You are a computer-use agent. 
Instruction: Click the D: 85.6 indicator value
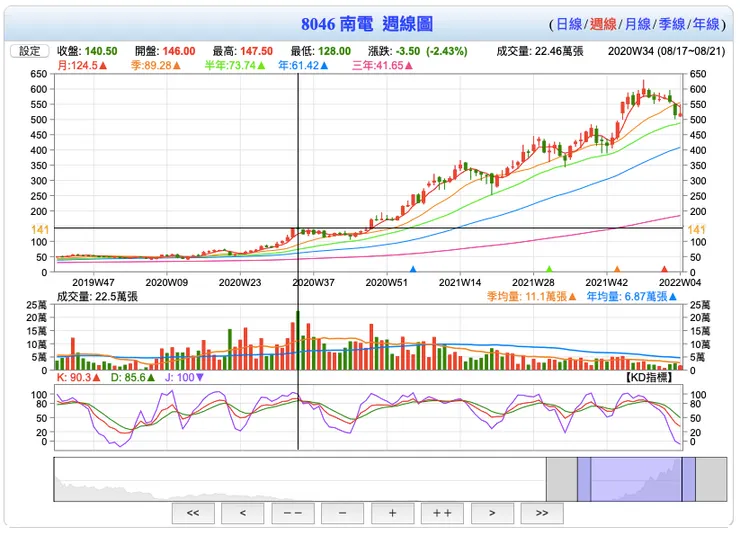tap(133, 377)
